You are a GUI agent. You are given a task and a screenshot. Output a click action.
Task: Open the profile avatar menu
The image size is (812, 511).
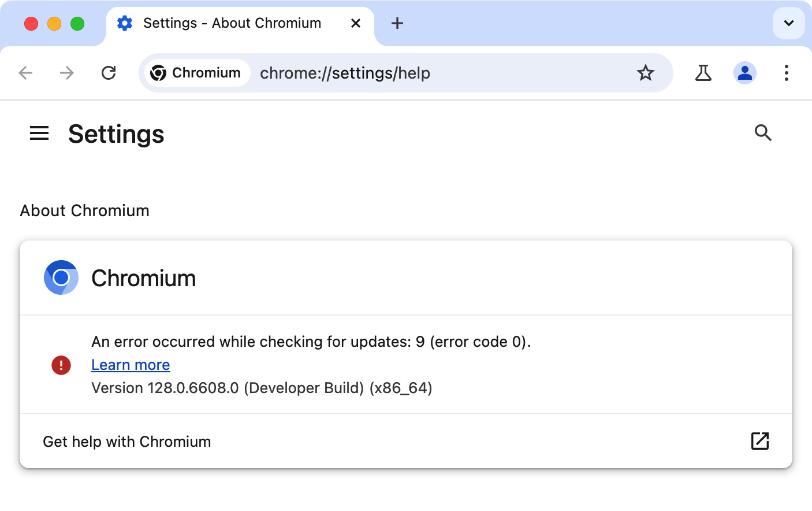pos(745,73)
